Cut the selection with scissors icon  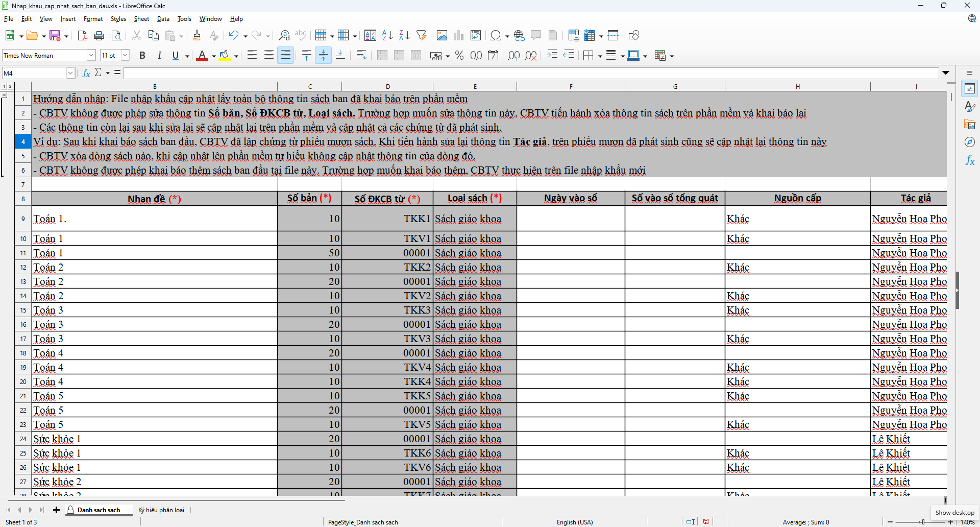click(136, 35)
